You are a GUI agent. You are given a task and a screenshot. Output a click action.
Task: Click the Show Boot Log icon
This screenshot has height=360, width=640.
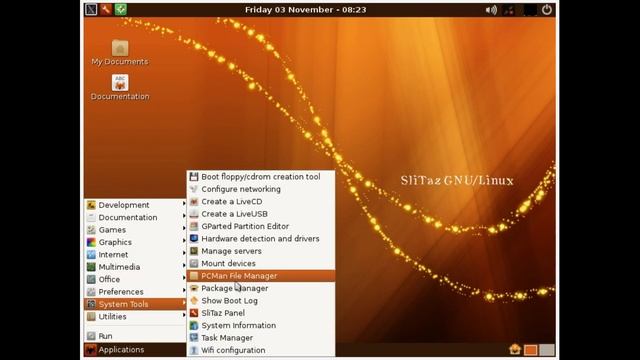(x=194, y=301)
